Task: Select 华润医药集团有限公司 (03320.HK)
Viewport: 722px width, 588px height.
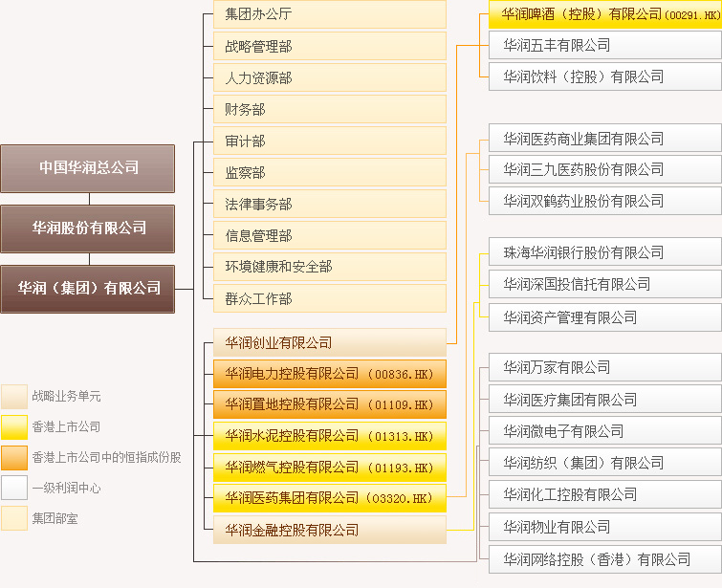Action: click(330, 498)
